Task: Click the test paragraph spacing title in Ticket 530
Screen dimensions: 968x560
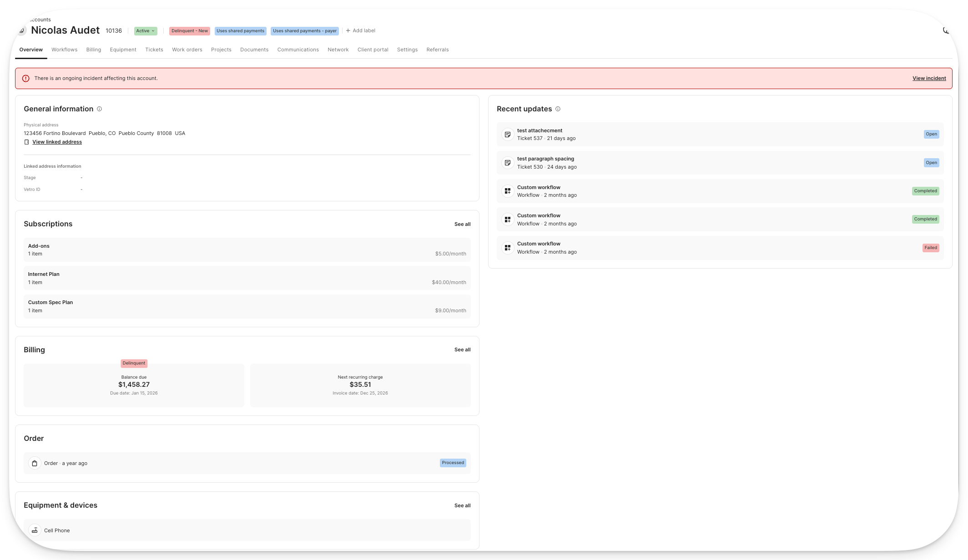Action: pyautogui.click(x=545, y=159)
